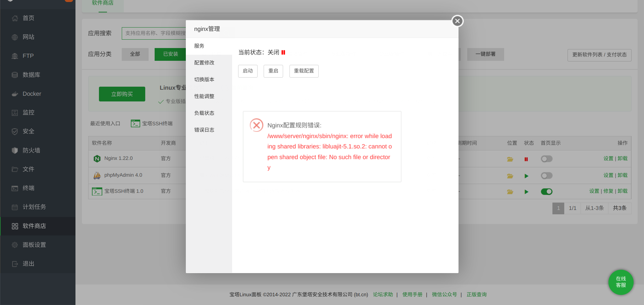The height and width of the screenshot is (305, 644).
Task: Click the 重启 button
Action: [x=273, y=71]
